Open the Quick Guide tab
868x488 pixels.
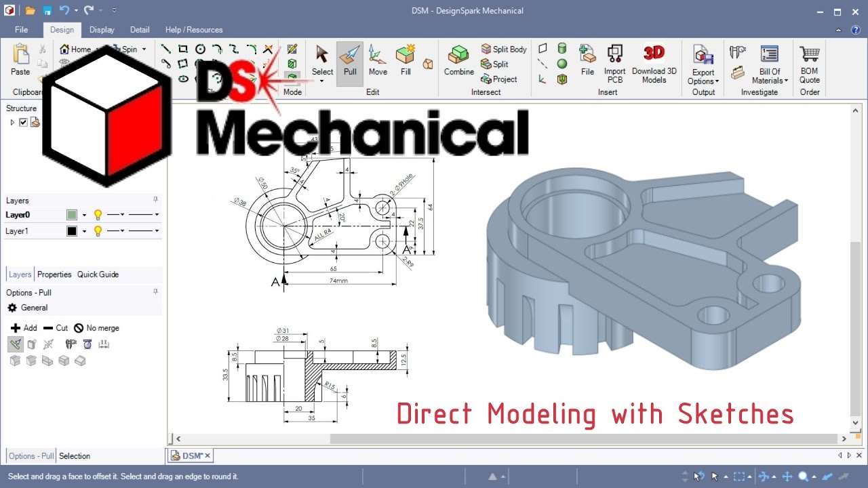click(98, 274)
